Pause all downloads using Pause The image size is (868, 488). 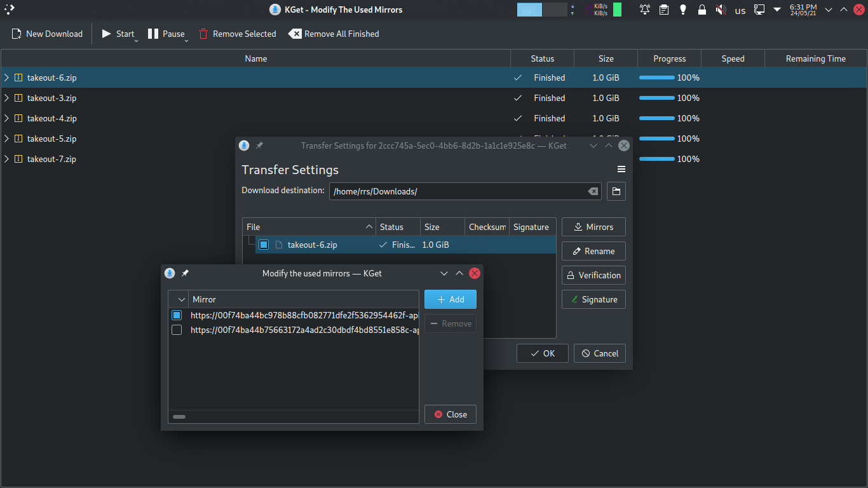(166, 34)
